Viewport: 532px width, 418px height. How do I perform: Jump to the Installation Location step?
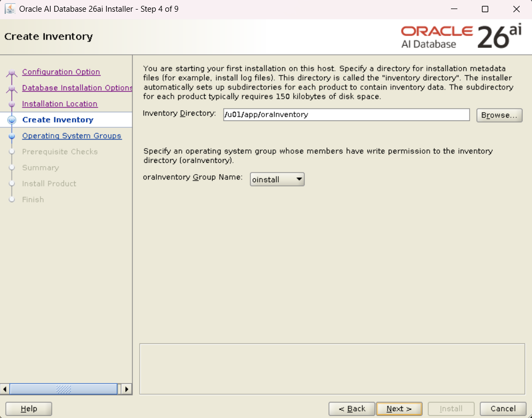pyautogui.click(x=60, y=104)
